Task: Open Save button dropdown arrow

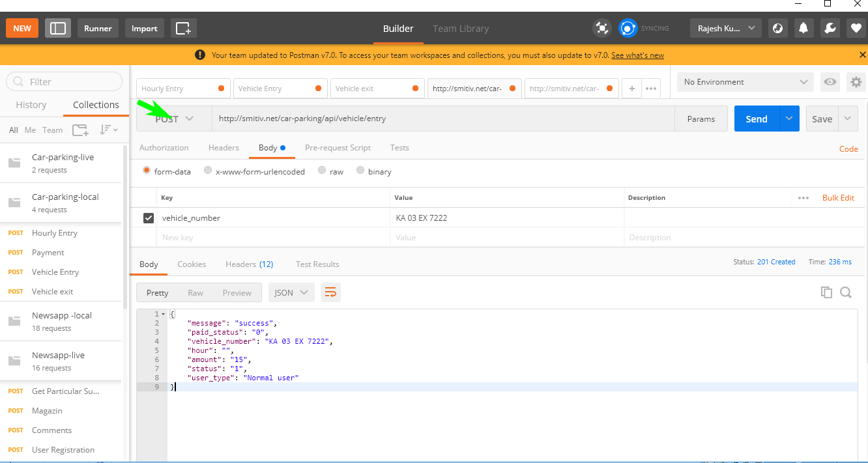Action: click(847, 119)
